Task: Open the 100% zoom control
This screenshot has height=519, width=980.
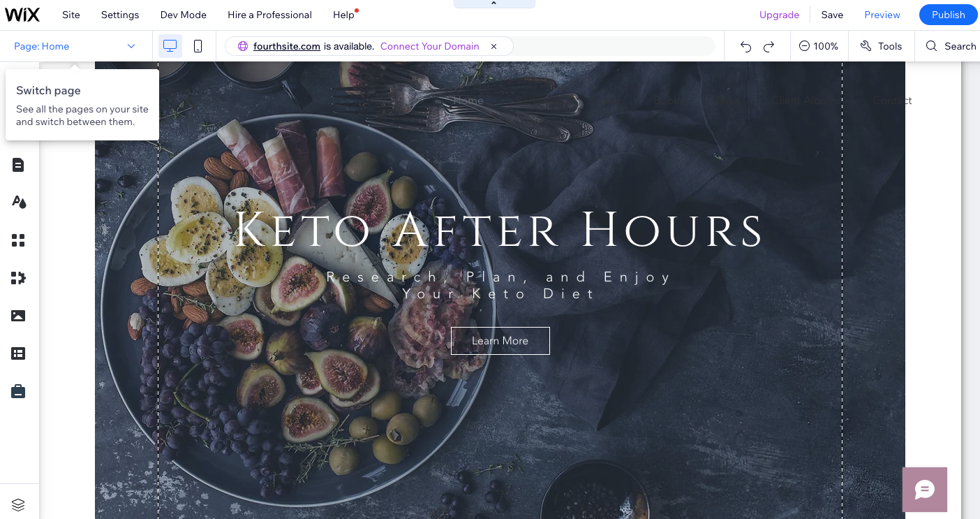Action: [x=819, y=46]
